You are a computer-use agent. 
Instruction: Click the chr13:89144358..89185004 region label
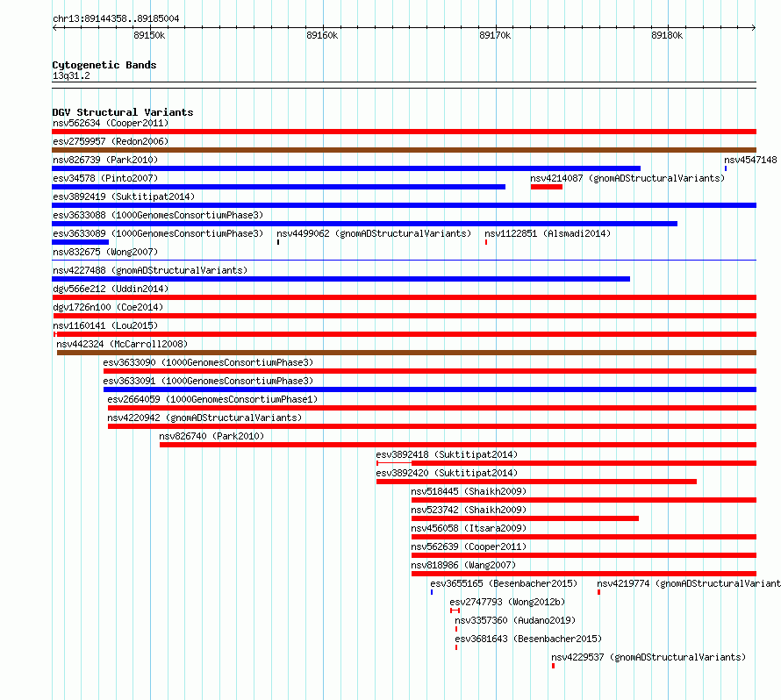(116, 18)
